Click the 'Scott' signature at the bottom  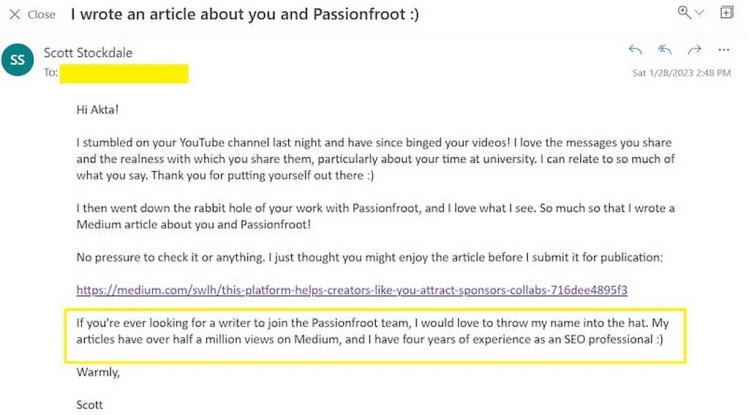point(90,404)
